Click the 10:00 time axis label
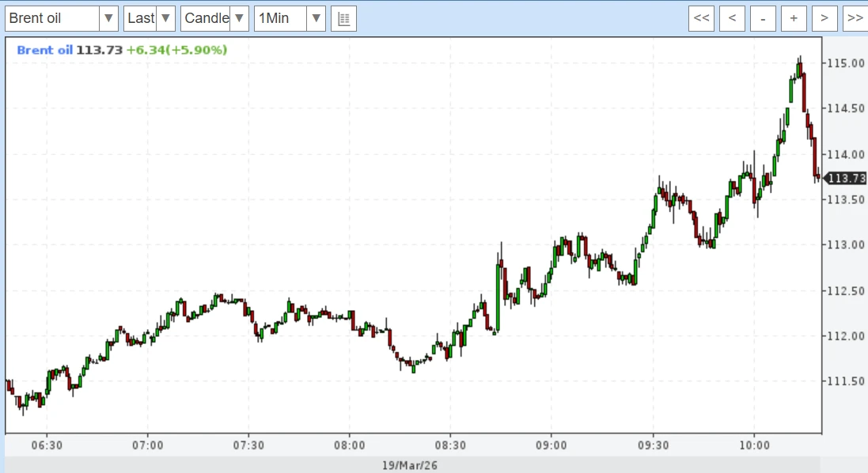 (x=753, y=445)
